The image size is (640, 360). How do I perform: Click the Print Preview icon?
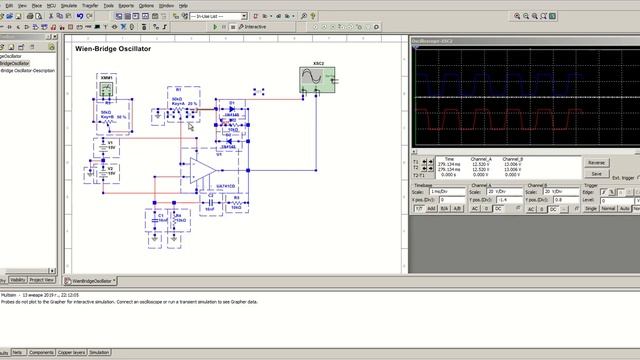click(39, 16)
